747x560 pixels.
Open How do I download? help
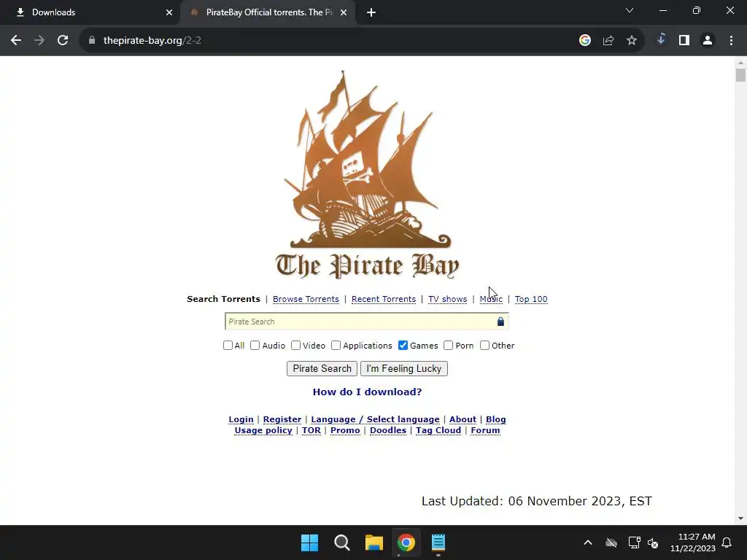tap(368, 392)
